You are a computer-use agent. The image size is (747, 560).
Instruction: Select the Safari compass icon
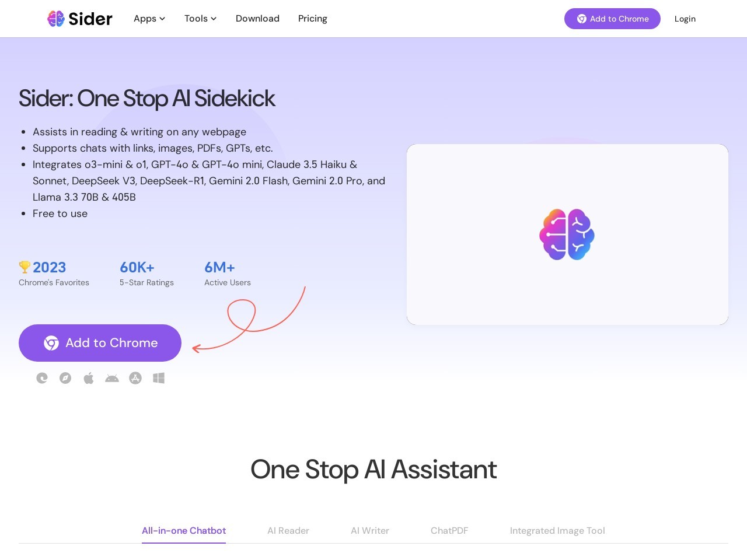pyautogui.click(x=65, y=378)
